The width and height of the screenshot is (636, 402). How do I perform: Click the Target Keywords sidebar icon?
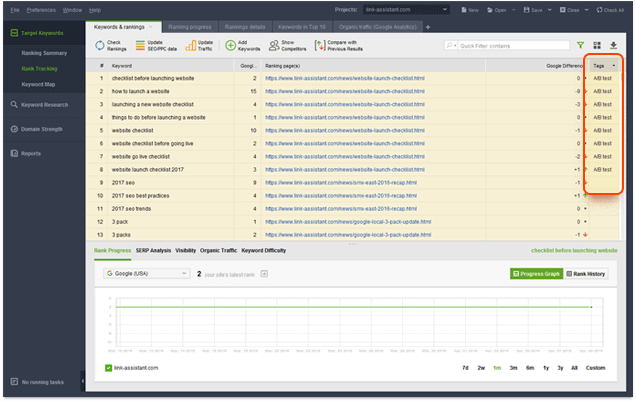point(14,33)
